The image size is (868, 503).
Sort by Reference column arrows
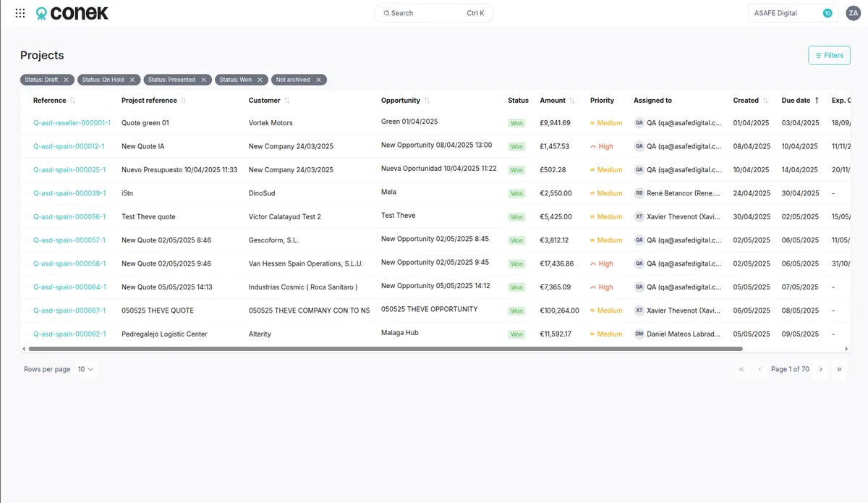click(72, 101)
